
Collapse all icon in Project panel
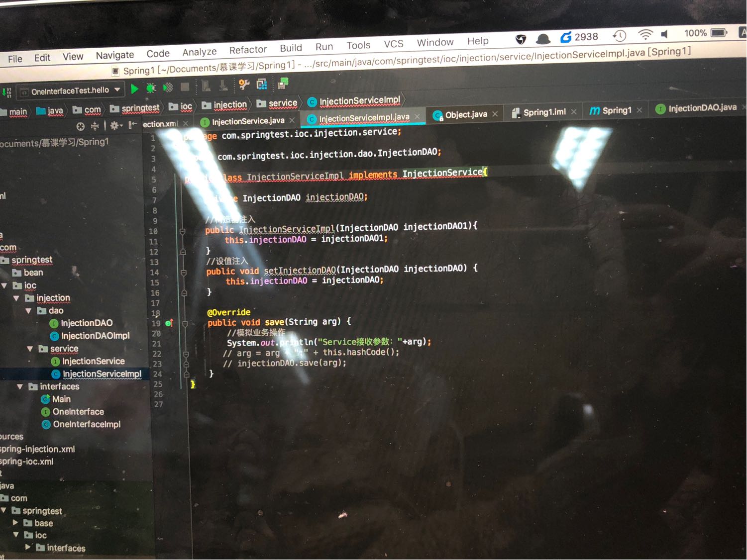pyautogui.click(x=95, y=126)
